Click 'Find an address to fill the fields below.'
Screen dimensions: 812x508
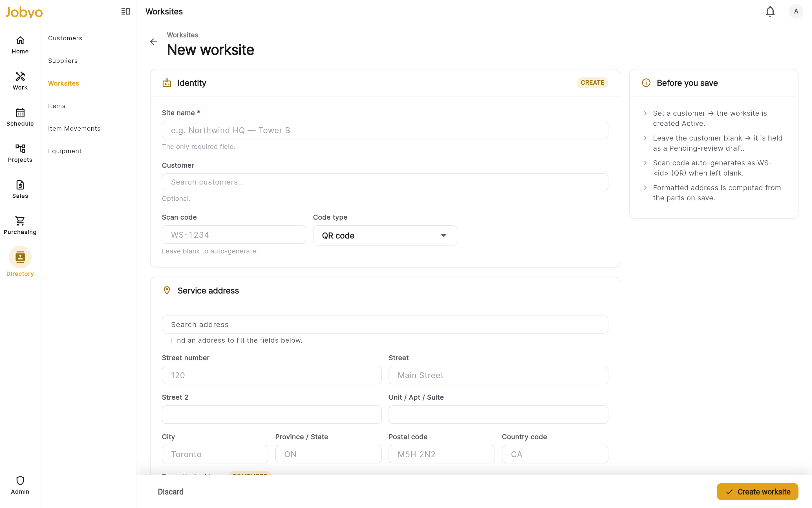[x=237, y=340]
